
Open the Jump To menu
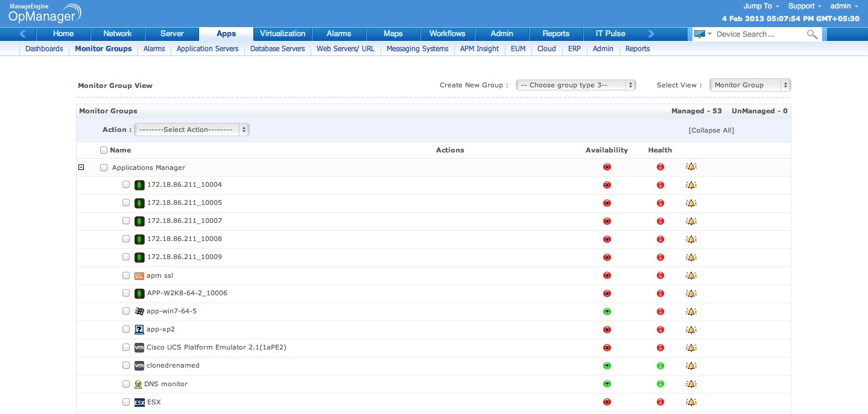point(761,6)
